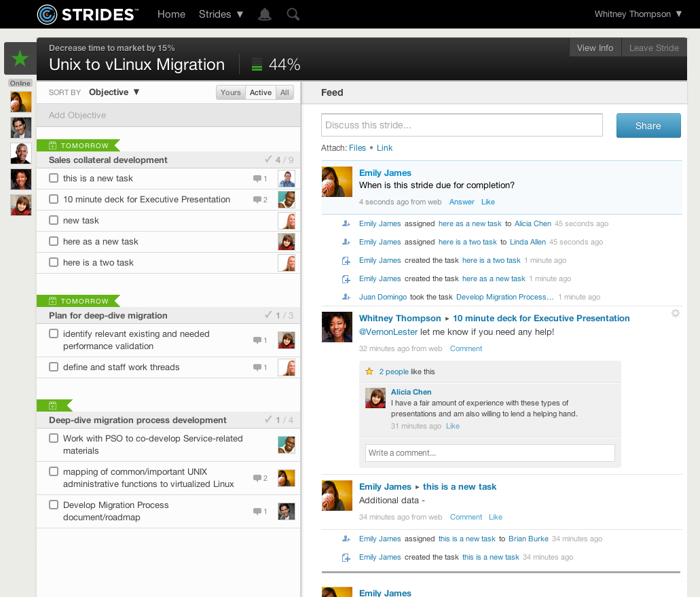This screenshot has height=597, width=700.
Task: Open search with the magnifier icon
Action: (x=293, y=14)
